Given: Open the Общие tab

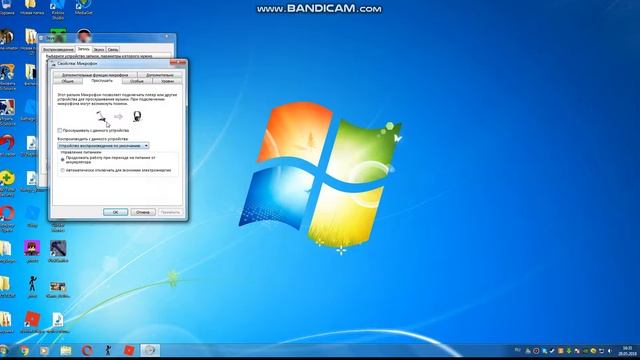Looking at the screenshot, I should pyautogui.click(x=68, y=81).
